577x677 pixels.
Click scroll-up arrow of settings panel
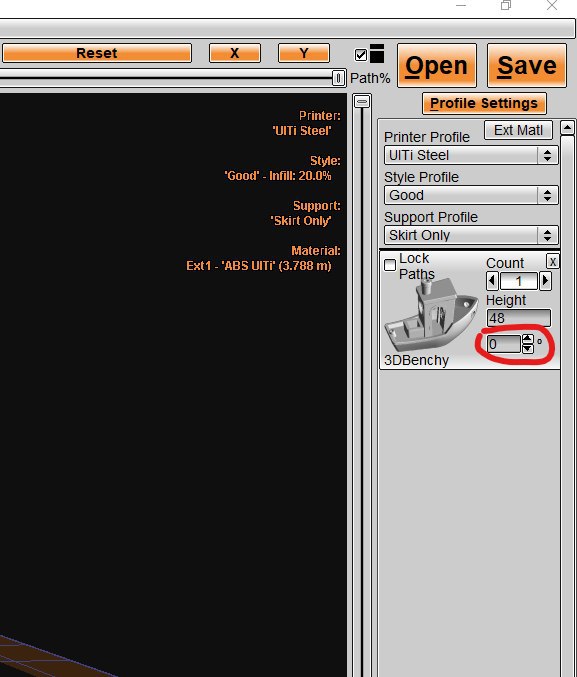[x=567, y=128]
